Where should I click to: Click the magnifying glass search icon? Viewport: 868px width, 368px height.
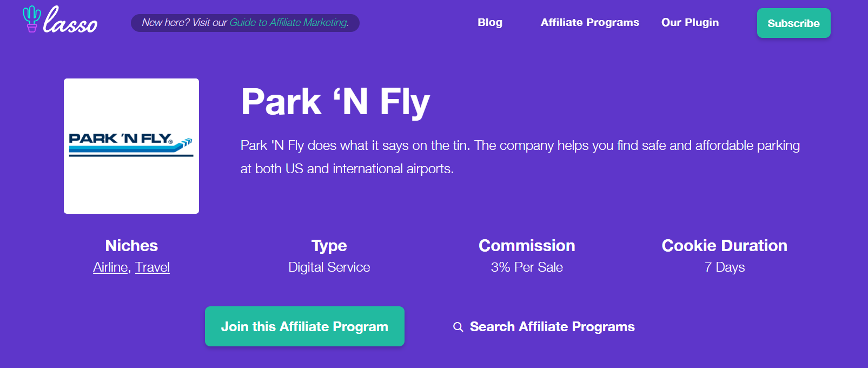point(458,327)
